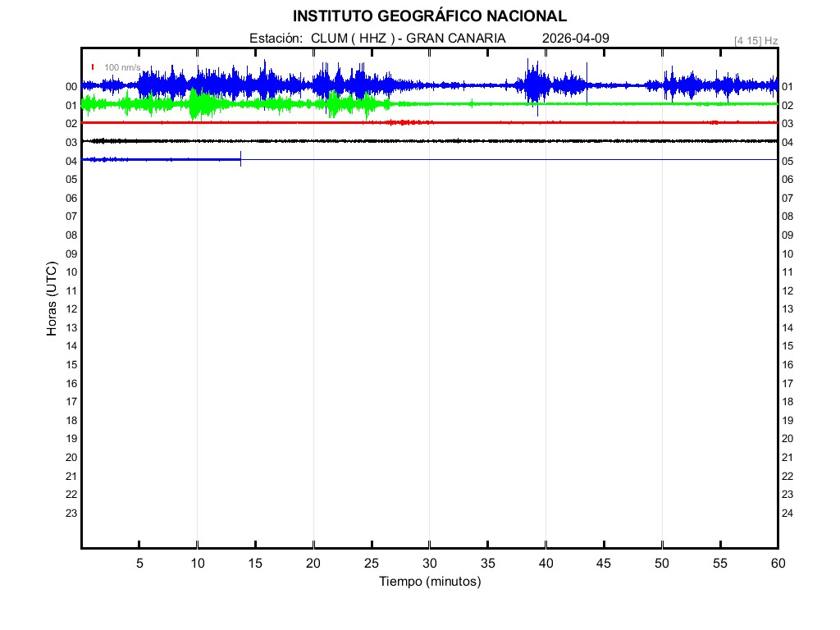Click the INSTITUTO GEOGRÁFICO NACIONAL title

[429, 16]
